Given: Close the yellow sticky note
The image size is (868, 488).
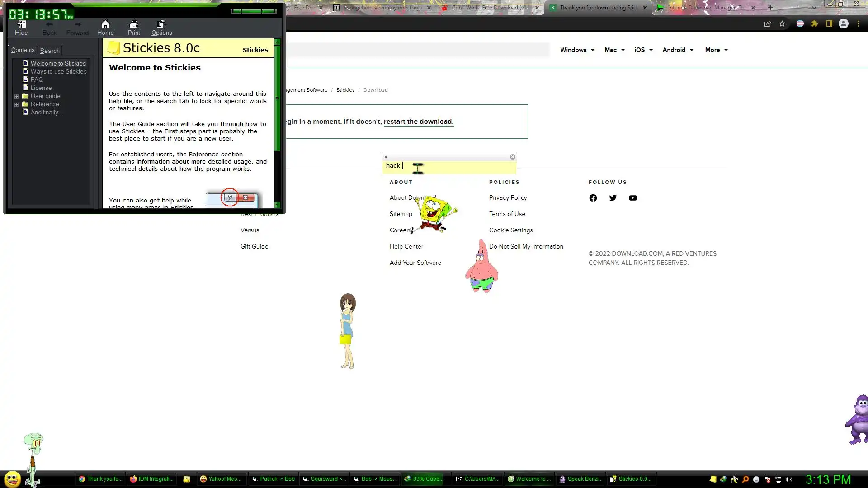Looking at the screenshot, I should click(512, 157).
